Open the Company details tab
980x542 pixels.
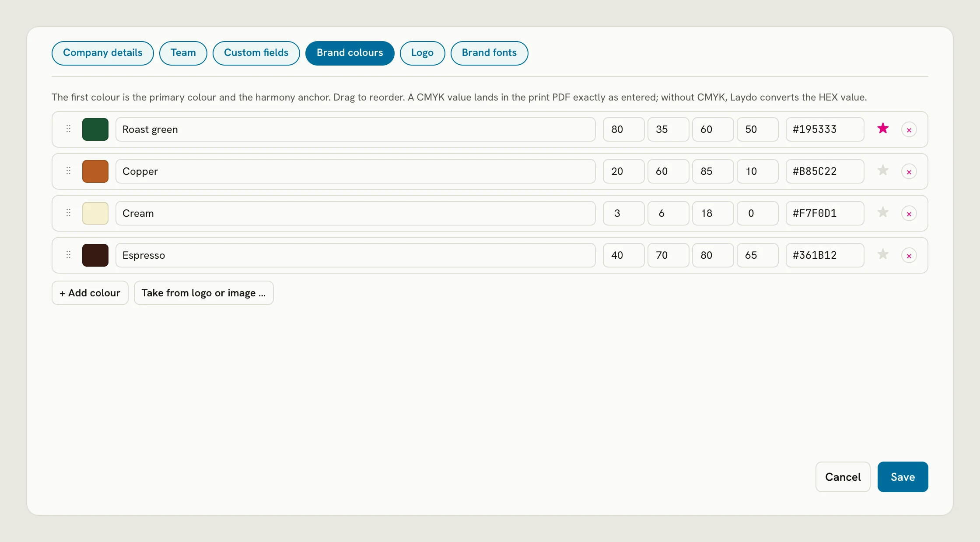click(102, 53)
